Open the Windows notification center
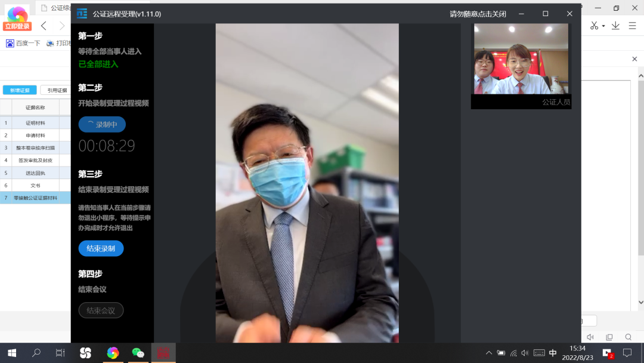Image resolution: width=644 pixels, height=363 pixels. pyautogui.click(x=627, y=353)
